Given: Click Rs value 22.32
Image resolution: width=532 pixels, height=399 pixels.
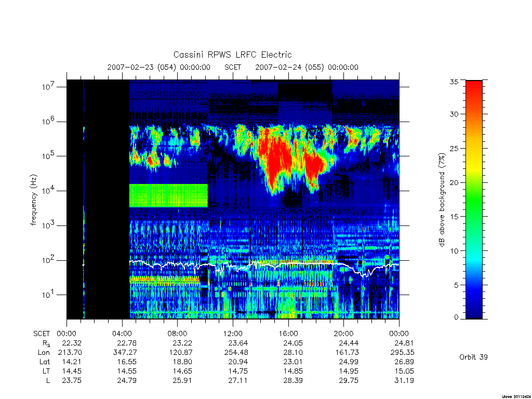Looking at the screenshot, I should (72, 343).
